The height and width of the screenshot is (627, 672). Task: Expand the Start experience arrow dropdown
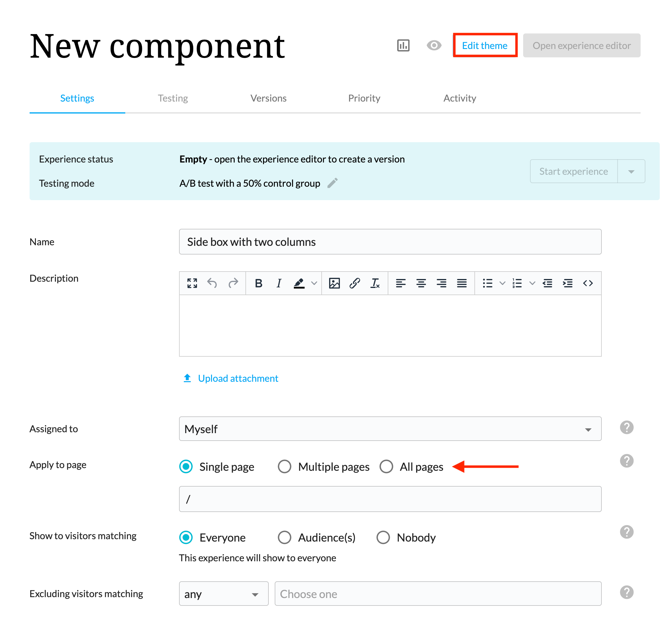tap(631, 171)
